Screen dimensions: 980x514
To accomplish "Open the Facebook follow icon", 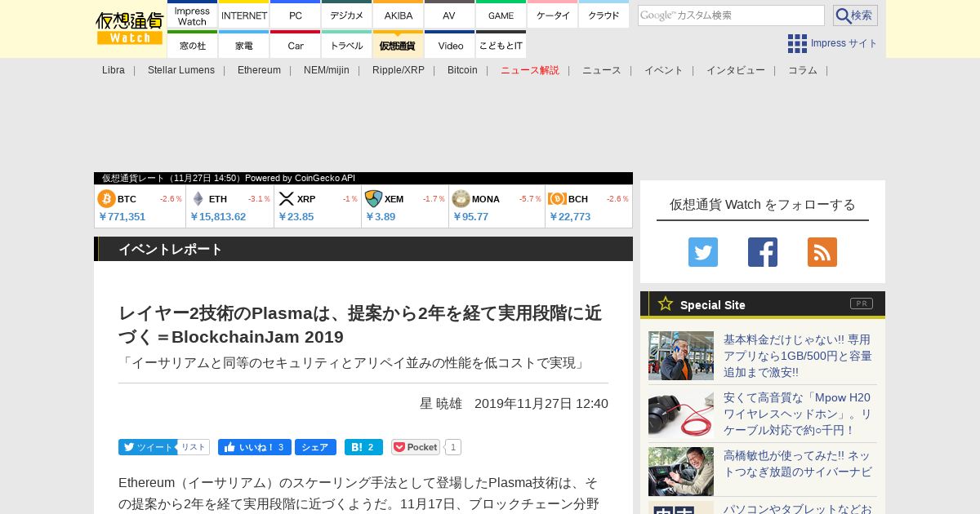I will tap(763, 252).
